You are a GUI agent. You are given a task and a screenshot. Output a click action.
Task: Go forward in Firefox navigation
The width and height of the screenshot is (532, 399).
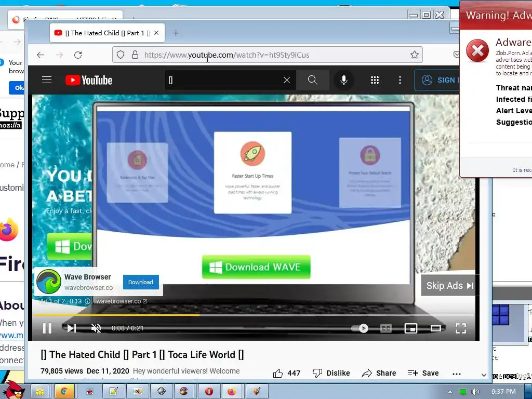(59, 55)
